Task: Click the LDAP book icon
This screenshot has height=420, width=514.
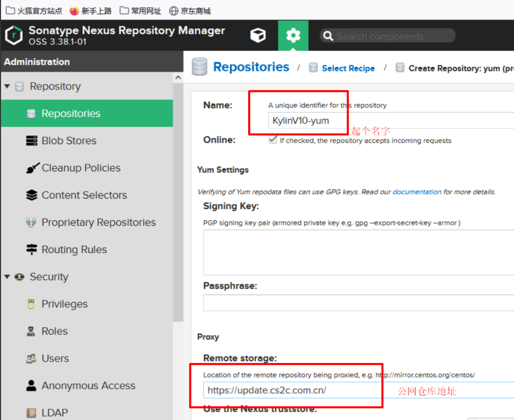Action: (x=31, y=412)
